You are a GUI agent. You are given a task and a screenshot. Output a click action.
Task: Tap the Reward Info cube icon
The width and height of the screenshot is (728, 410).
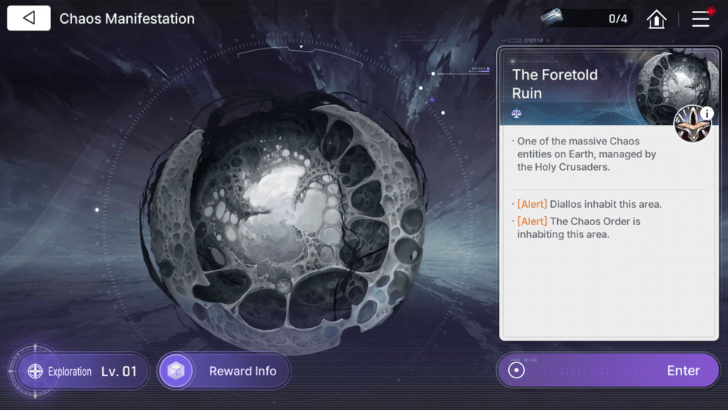[176, 371]
